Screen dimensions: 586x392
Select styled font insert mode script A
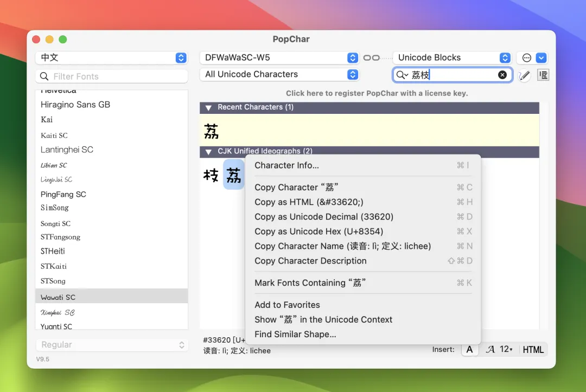pos(490,350)
